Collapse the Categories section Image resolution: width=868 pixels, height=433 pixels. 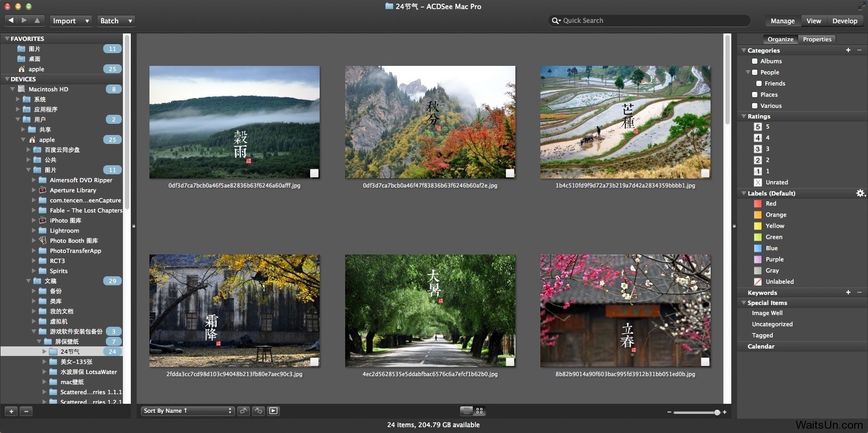[744, 50]
